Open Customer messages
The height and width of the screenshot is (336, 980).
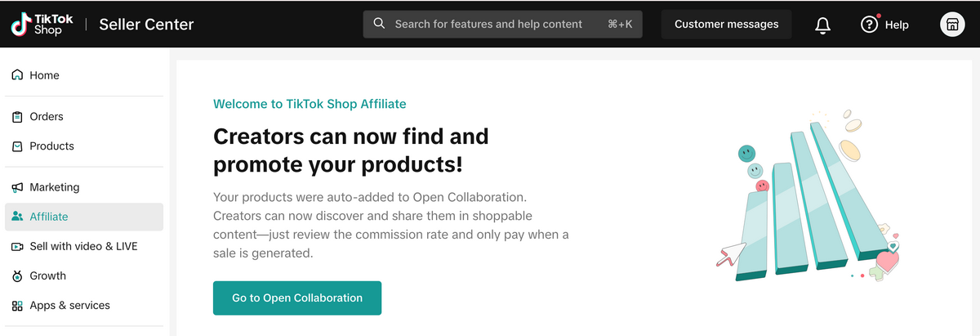pyautogui.click(x=726, y=25)
